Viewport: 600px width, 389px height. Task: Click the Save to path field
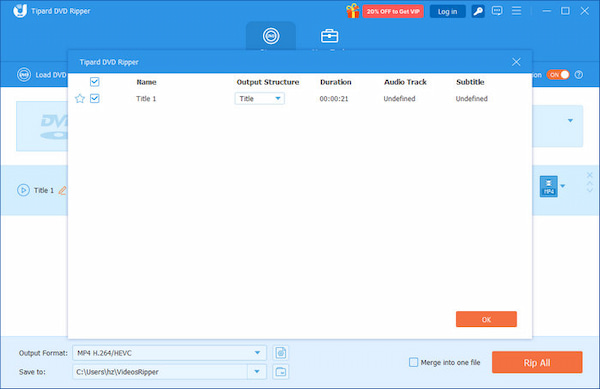click(160, 371)
